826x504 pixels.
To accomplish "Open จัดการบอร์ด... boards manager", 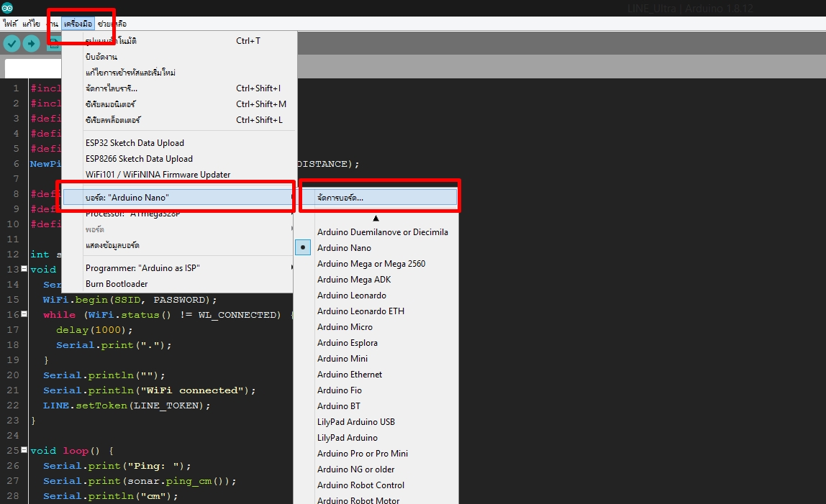I will click(x=380, y=198).
